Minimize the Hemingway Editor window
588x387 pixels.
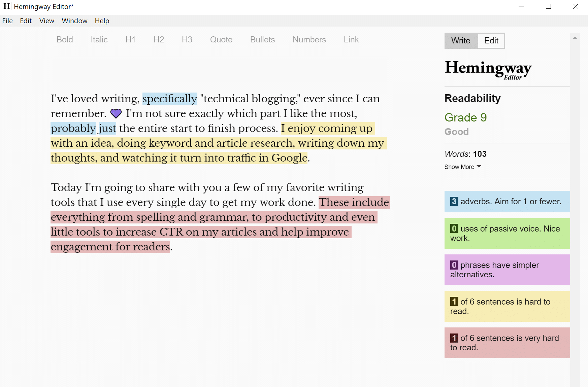point(521,6)
